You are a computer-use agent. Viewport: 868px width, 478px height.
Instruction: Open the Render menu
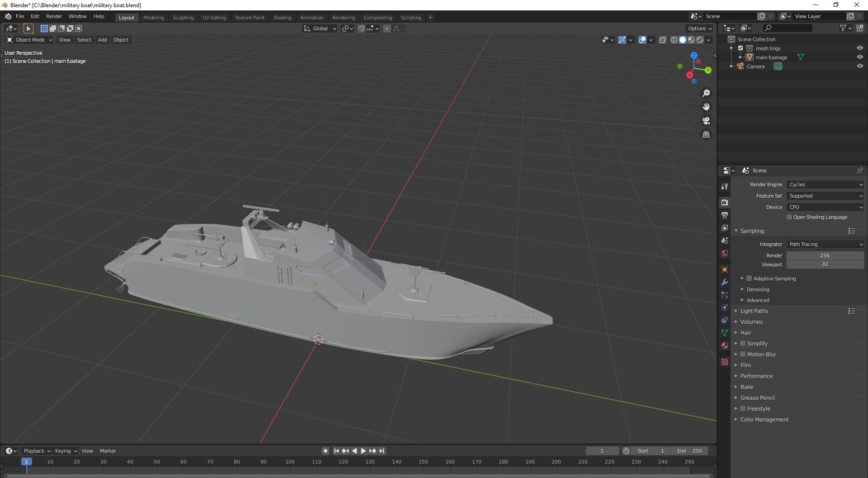pos(54,16)
